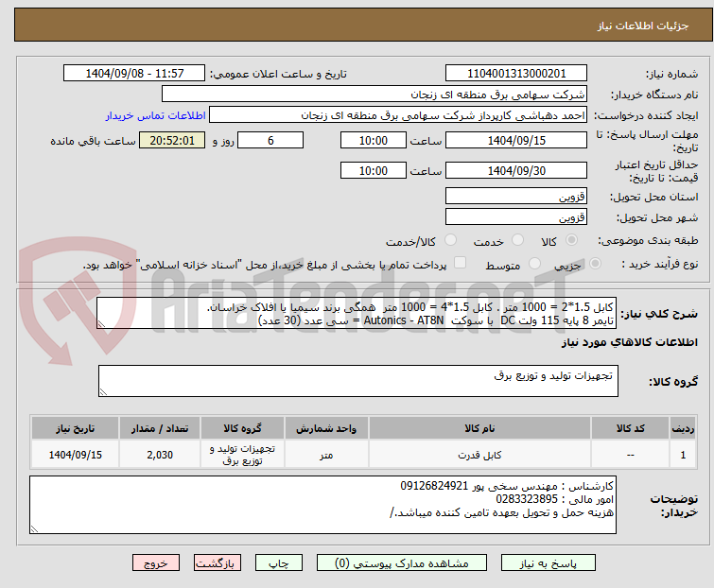Click the واحد شمارش column header
The image size is (714, 588).
tap(326, 429)
